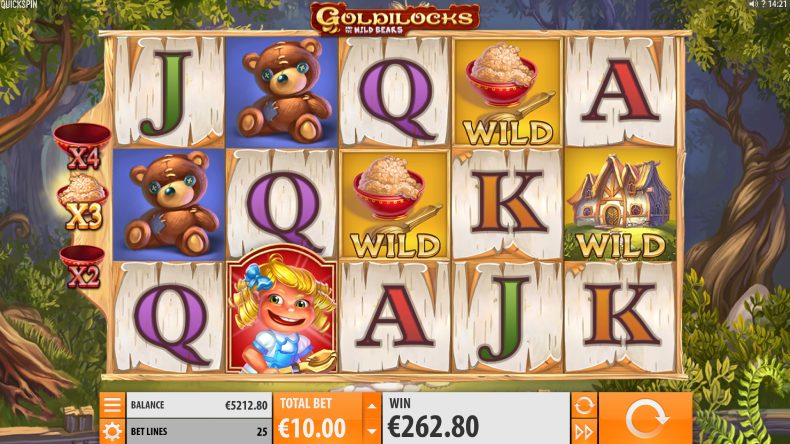Enable autoplay with the circular arrows icon

(583, 405)
